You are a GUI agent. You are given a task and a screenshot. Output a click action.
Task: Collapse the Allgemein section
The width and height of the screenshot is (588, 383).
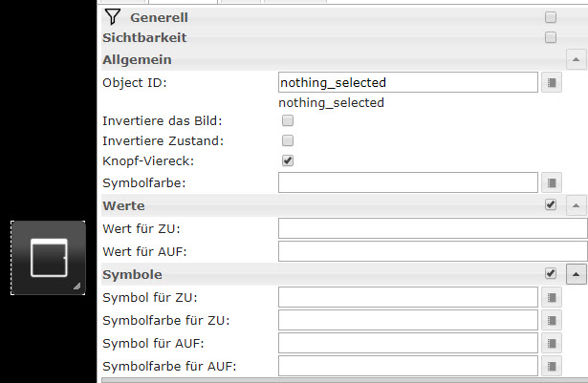click(576, 59)
